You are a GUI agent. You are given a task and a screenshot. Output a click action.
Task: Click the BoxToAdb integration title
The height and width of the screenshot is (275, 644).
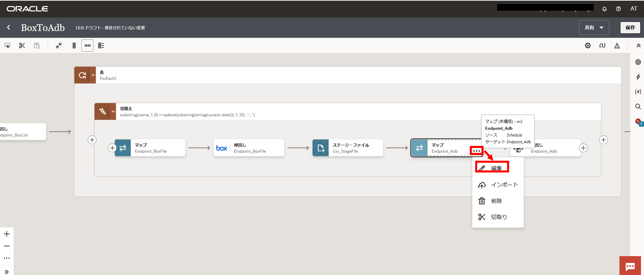click(43, 28)
